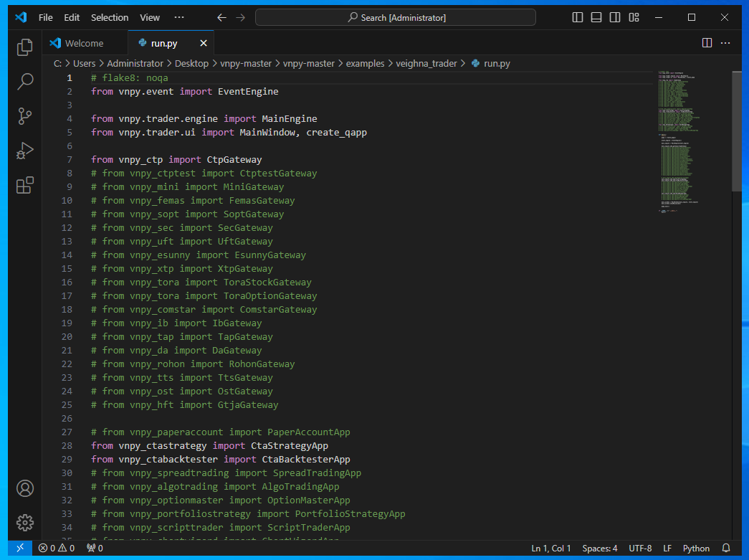Place cursor on create_qapp in line 5
The width and height of the screenshot is (749, 560).
[336, 133]
